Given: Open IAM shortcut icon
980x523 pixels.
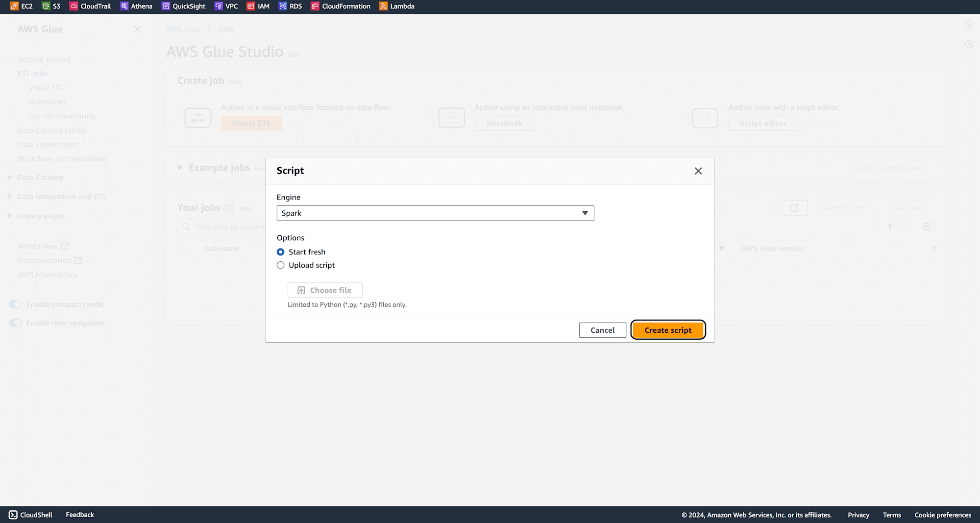Looking at the screenshot, I should [x=250, y=6].
